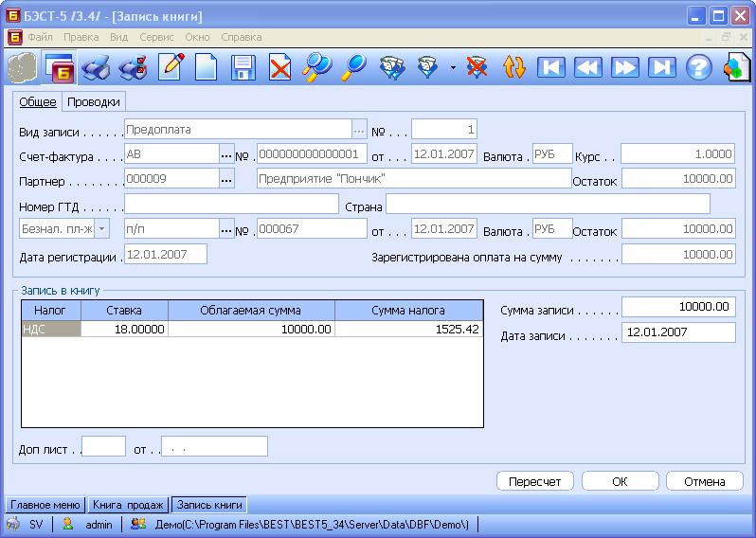The height and width of the screenshot is (538, 756).
Task: Click the Отмена button
Action: (705, 481)
